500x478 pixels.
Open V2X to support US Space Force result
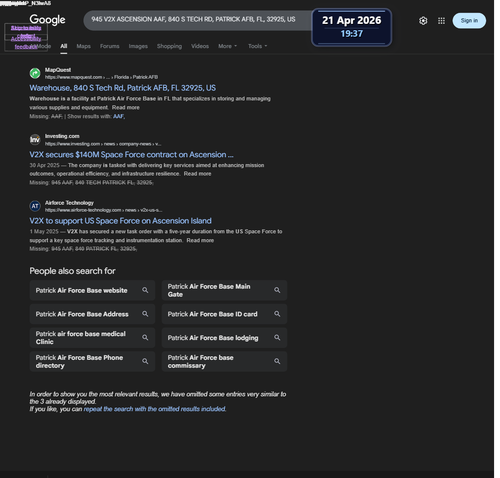pos(120,221)
